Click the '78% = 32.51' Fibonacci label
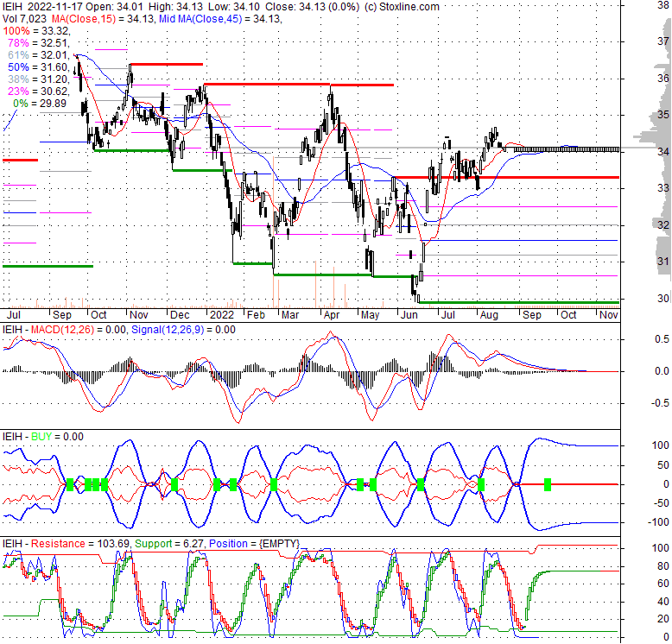The image size is (672, 644). point(38,43)
